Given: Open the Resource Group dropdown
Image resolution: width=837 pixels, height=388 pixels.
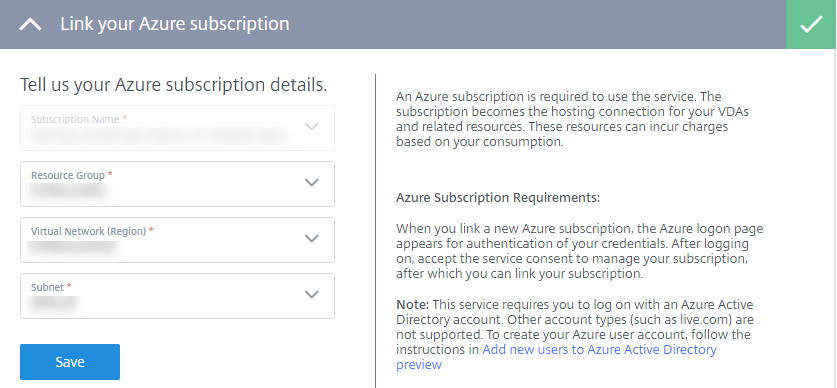Looking at the screenshot, I should pos(177,184).
